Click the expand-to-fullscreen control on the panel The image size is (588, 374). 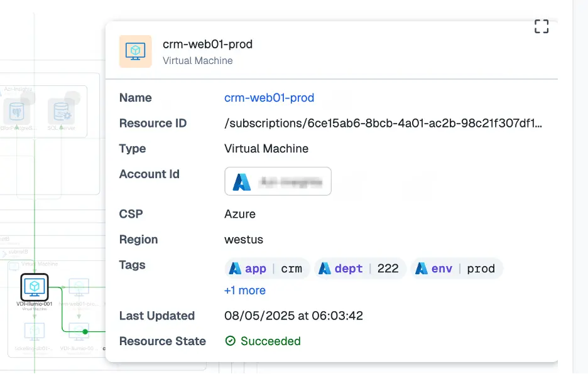click(541, 26)
